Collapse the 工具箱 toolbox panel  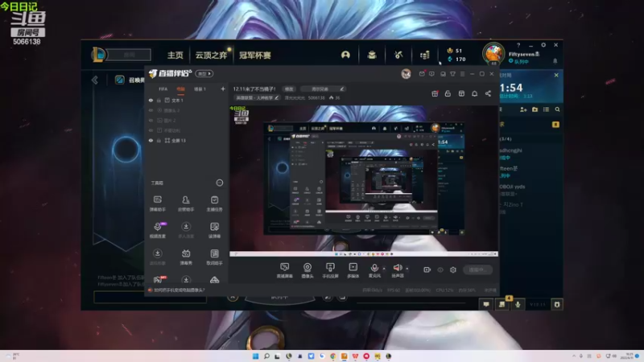point(219,183)
